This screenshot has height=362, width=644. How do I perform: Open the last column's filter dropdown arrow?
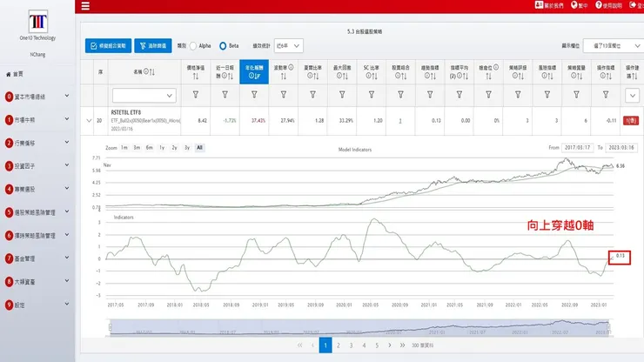click(633, 96)
